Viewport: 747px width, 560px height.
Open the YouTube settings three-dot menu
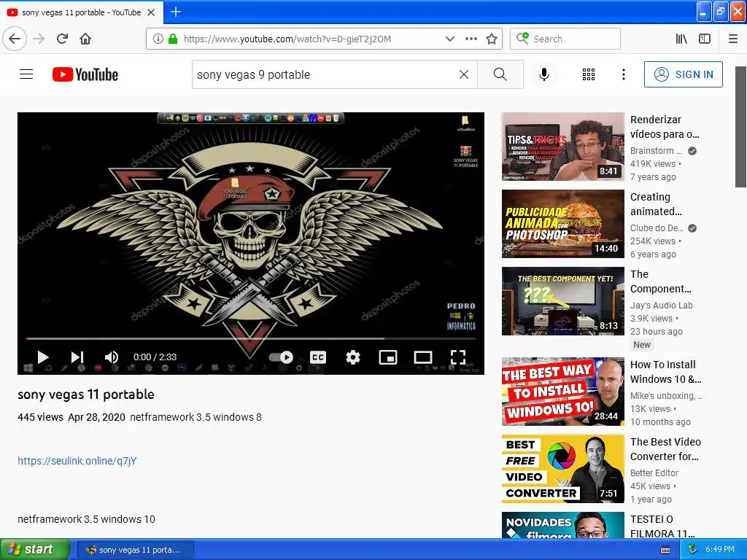coord(623,74)
